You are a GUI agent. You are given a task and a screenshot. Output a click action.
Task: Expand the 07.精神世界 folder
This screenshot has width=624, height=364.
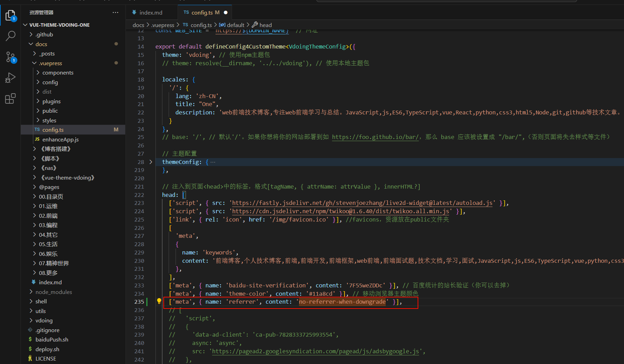point(34,263)
